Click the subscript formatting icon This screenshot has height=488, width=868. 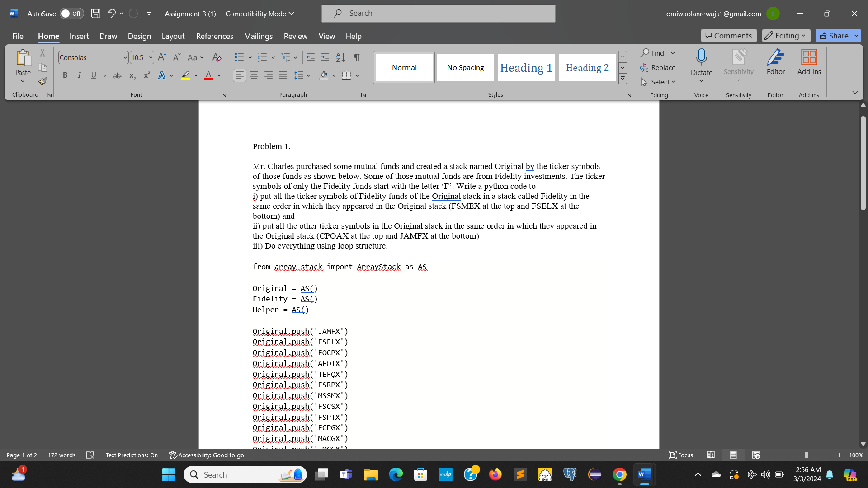(132, 75)
